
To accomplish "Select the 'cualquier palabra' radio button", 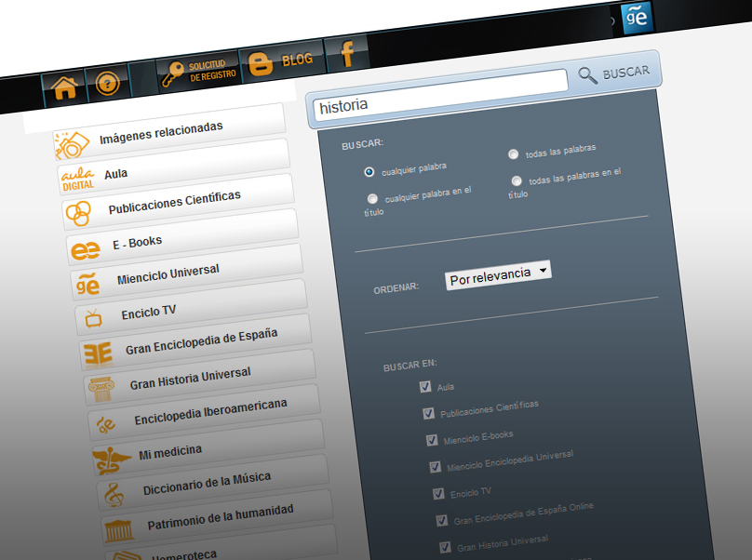I will tap(369, 172).
